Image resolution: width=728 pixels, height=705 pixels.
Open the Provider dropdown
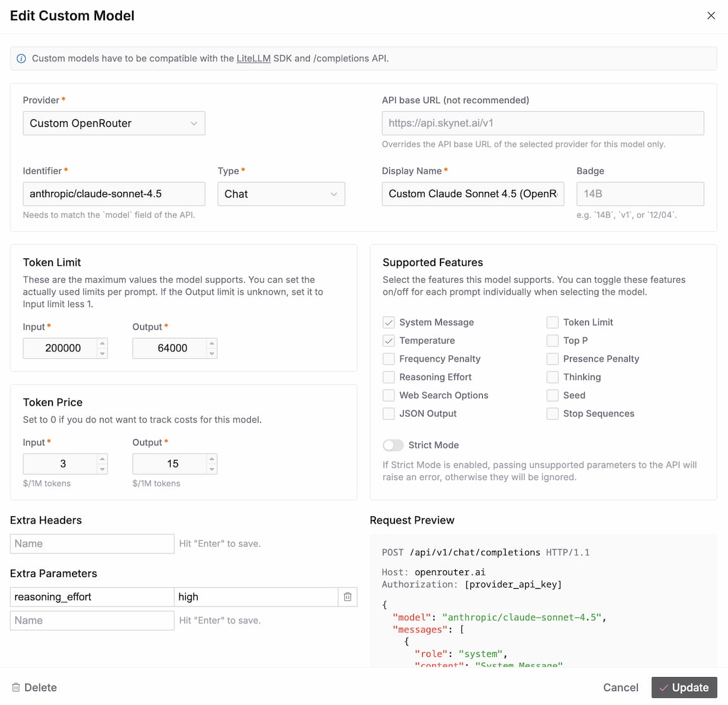(x=114, y=123)
